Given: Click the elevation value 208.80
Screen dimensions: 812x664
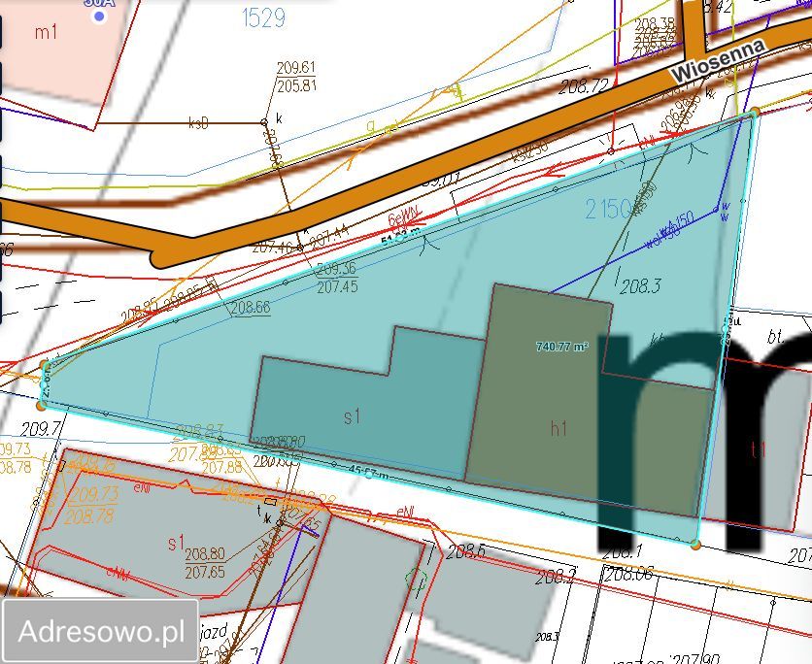Looking at the screenshot, I should [x=205, y=555].
